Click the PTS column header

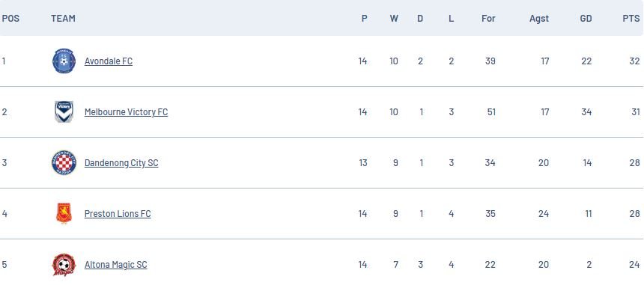click(631, 19)
